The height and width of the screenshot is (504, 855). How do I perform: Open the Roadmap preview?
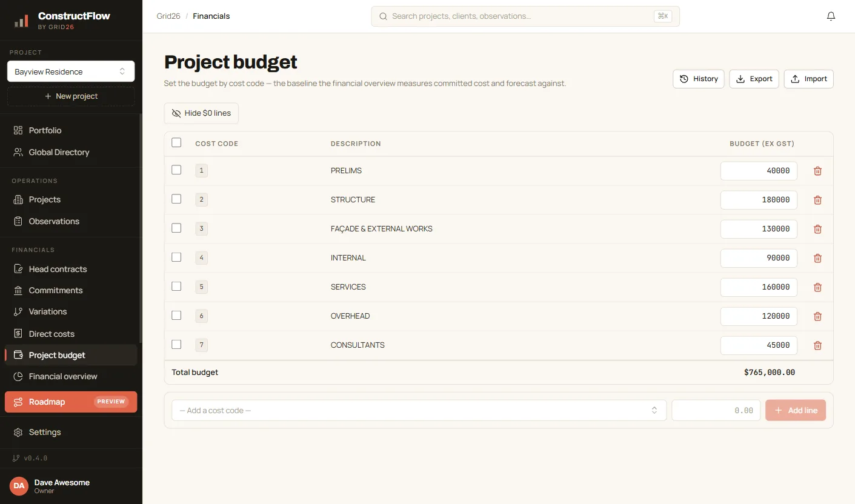71,402
